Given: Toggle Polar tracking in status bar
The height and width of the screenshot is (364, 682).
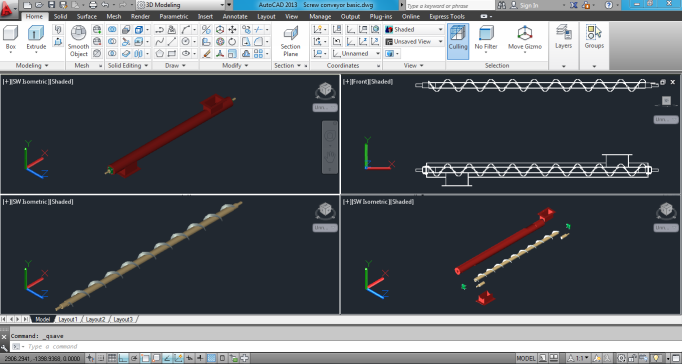Looking at the screenshot, I should [x=134, y=359].
